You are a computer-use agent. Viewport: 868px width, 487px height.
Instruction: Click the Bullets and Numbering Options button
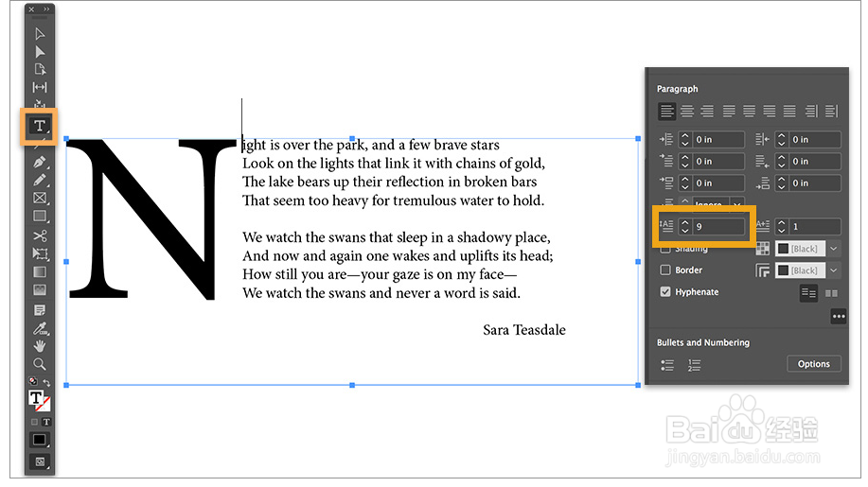point(814,364)
